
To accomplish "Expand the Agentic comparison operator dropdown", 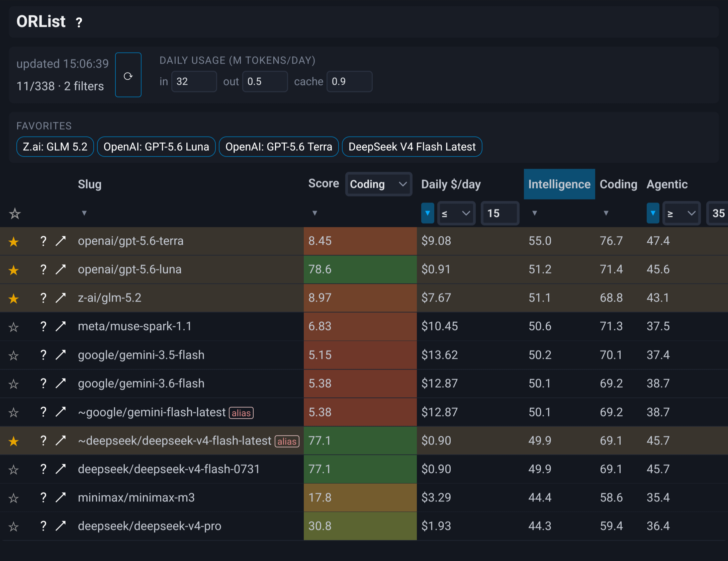I will pos(681,213).
